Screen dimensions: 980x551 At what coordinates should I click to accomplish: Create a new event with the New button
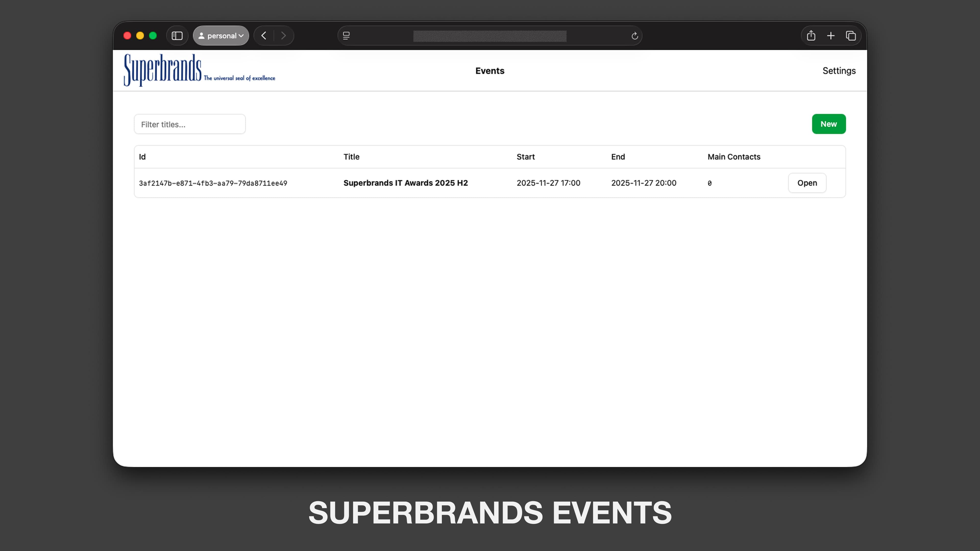[x=829, y=123]
